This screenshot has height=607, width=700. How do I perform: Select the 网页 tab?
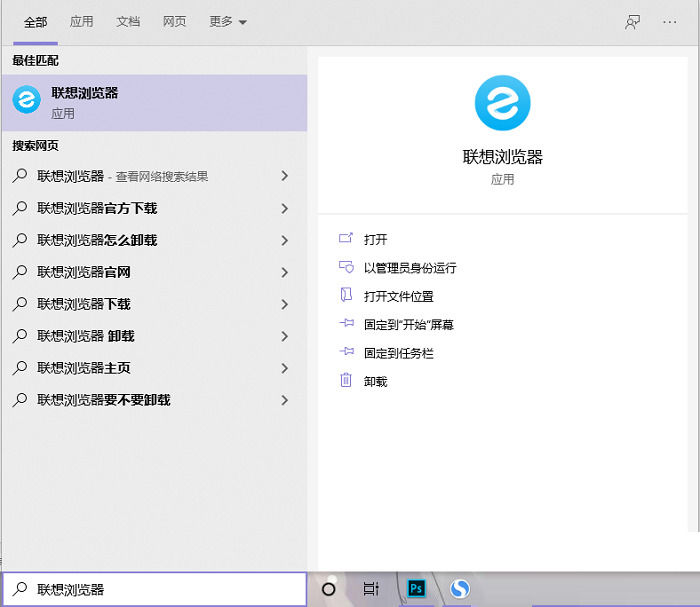coord(174,22)
